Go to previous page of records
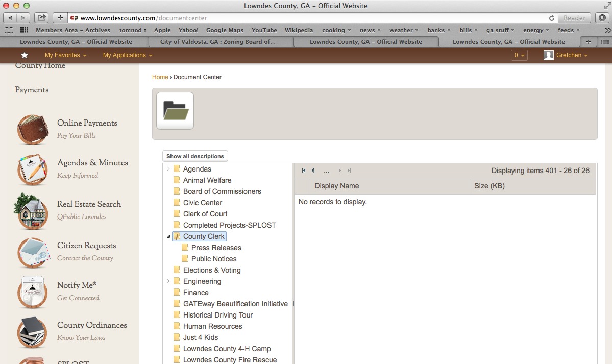This screenshot has height=364, width=612. click(313, 171)
